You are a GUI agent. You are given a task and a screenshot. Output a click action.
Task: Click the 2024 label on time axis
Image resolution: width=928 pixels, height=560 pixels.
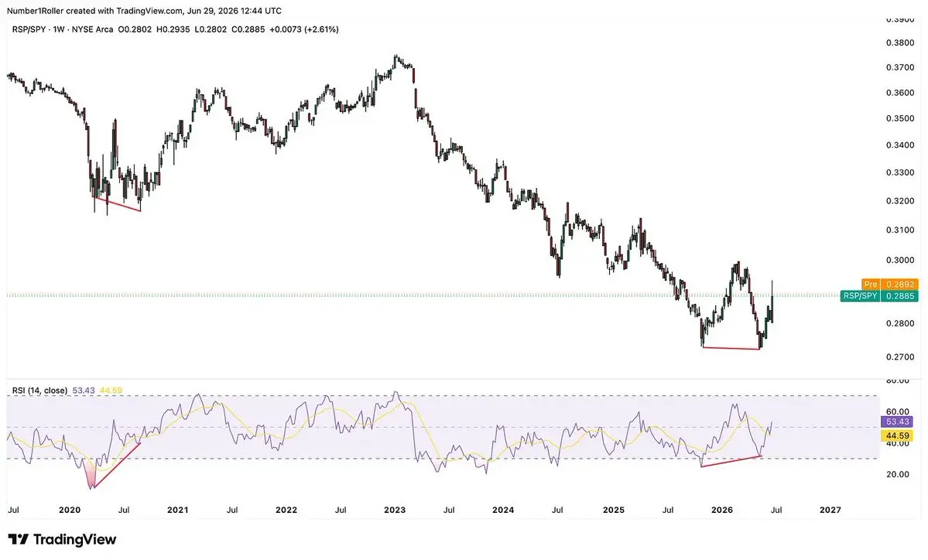pyautogui.click(x=503, y=510)
